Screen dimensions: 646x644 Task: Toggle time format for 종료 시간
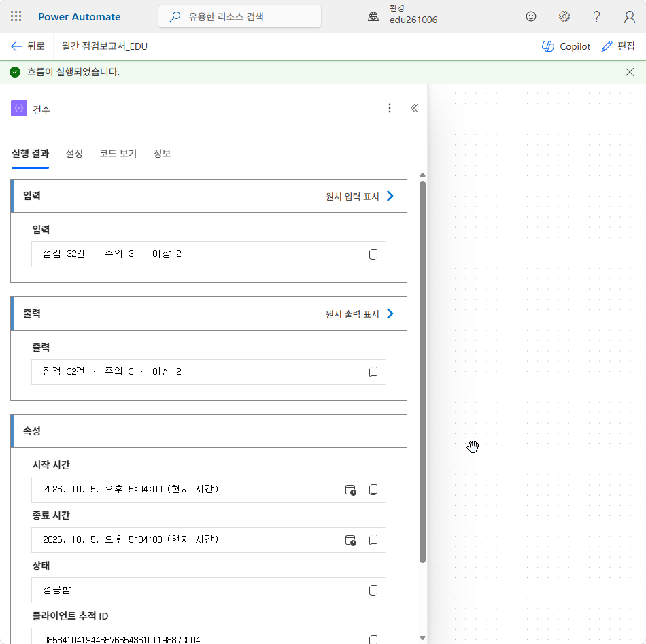351,540
